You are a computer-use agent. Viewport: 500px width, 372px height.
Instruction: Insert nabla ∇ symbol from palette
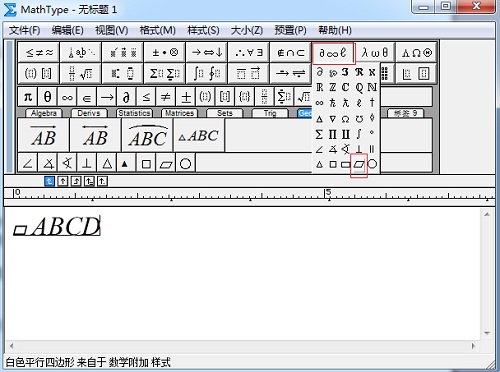(x=333, y=118)
